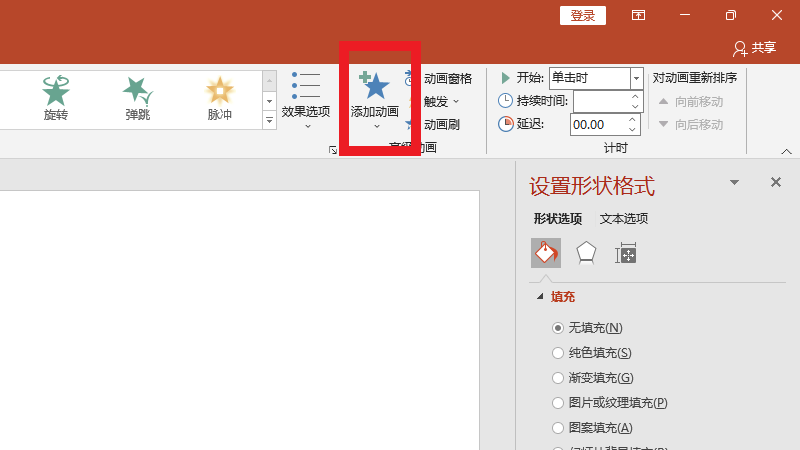Viewport: 800px width, 450px height.
Task: Switch to the 文本选项 tab
Action: click(624, 219)
